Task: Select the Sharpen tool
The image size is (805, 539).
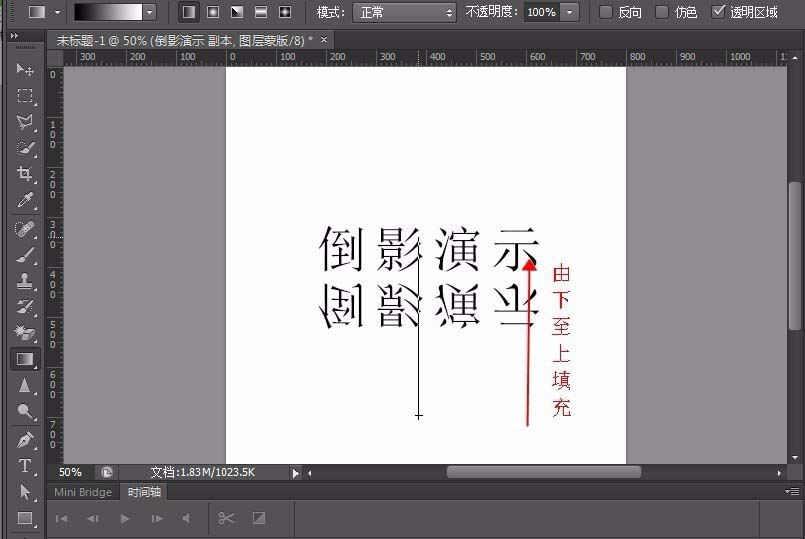Action: pos(25,386)
